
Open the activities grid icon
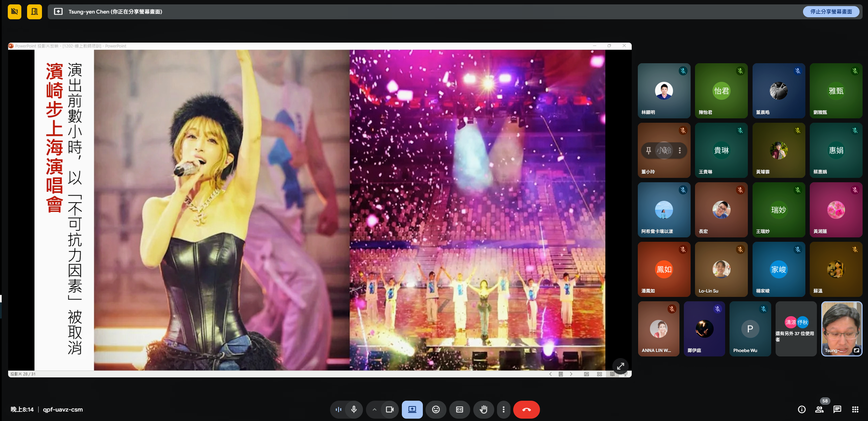pos(855,410)
